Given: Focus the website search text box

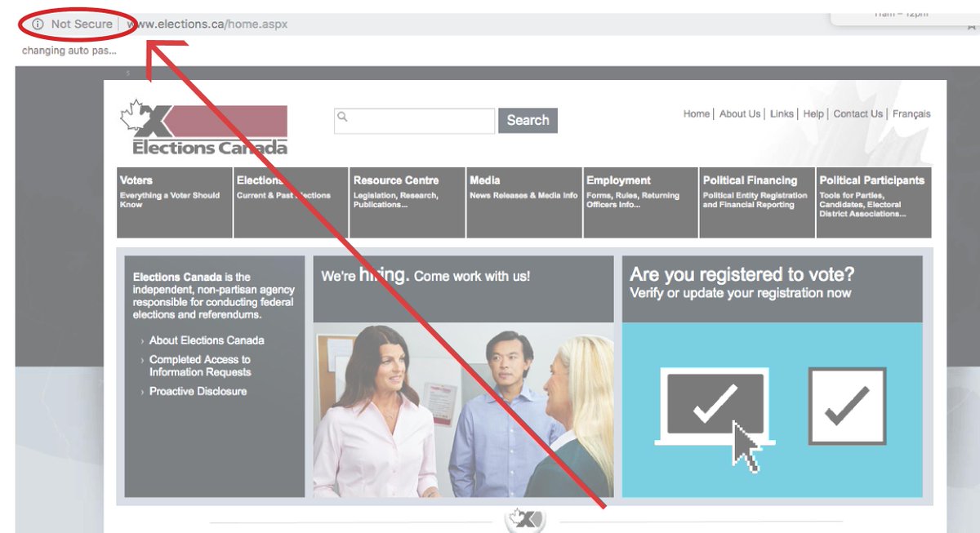Looking at the screenshot, I should [414, 121].
